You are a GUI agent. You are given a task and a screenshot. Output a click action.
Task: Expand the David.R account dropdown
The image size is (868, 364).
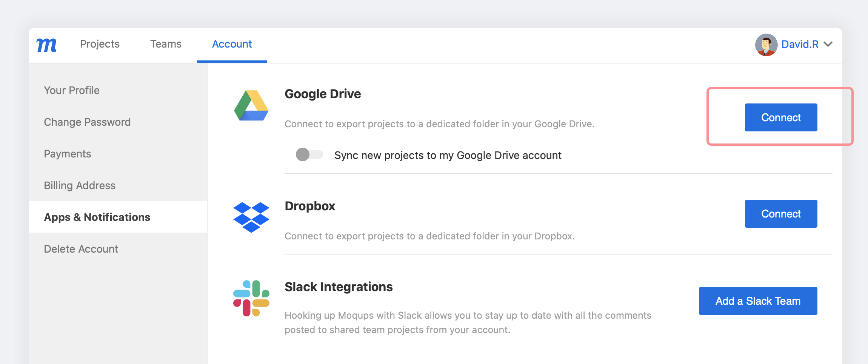coord(829,44)
